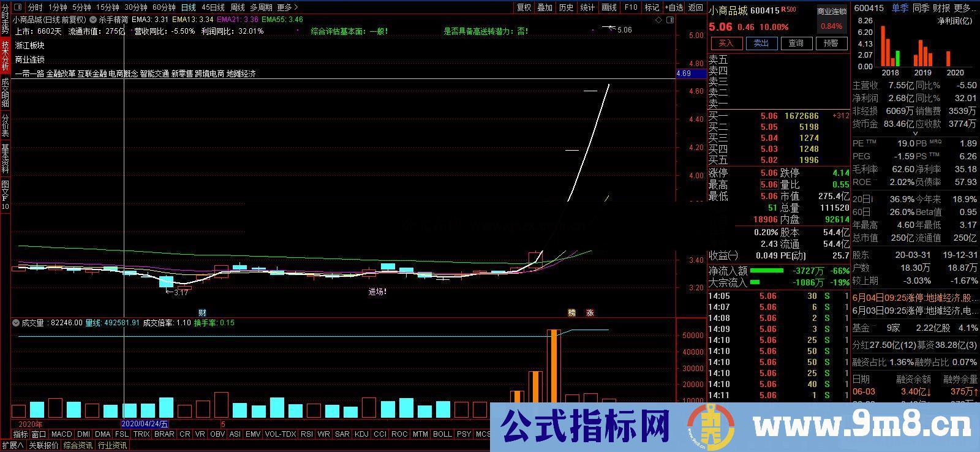Select the BOLL indicator

pos(442,434)
